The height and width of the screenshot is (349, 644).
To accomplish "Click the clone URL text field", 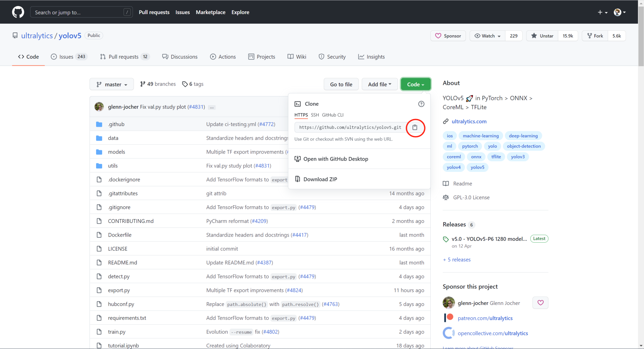I will (351, 127).
